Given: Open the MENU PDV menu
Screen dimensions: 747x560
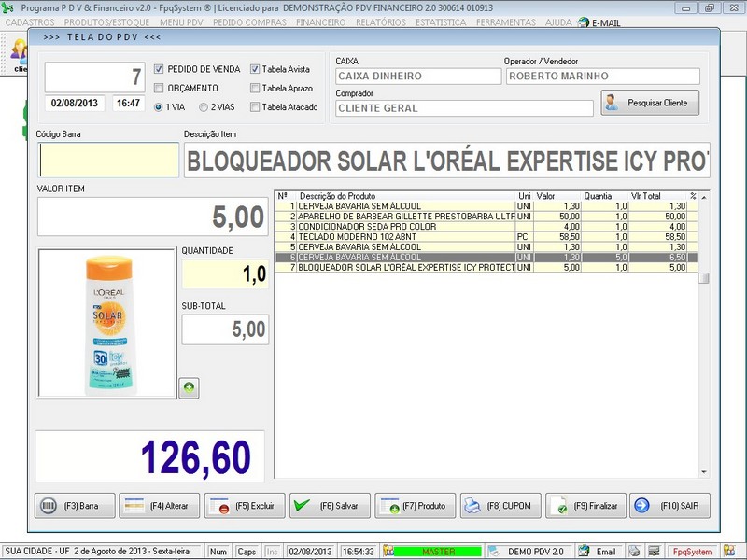Looking at the screenshot, I should 181,22.
